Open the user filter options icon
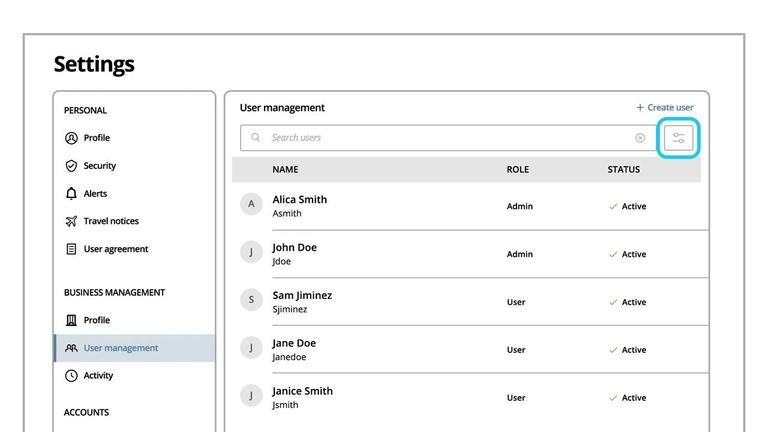The width and height of the screenshot is (768, 432). pos(678,138)
